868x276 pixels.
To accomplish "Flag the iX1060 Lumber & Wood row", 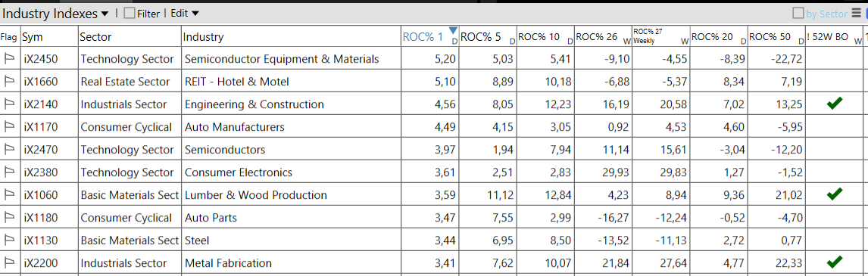I will [x=9, y=195].
